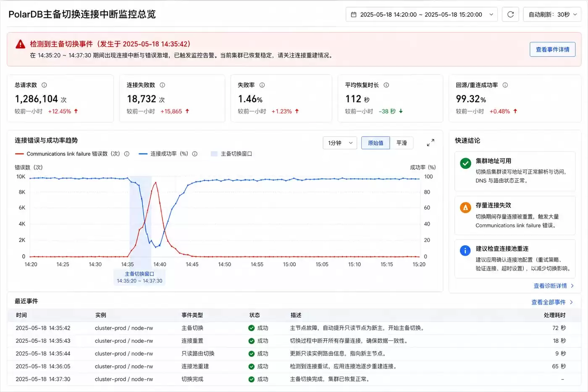The image size is (588, 392).
Task: Open 自动刷新: 30秒 dropdown
Action: [552, 14]
